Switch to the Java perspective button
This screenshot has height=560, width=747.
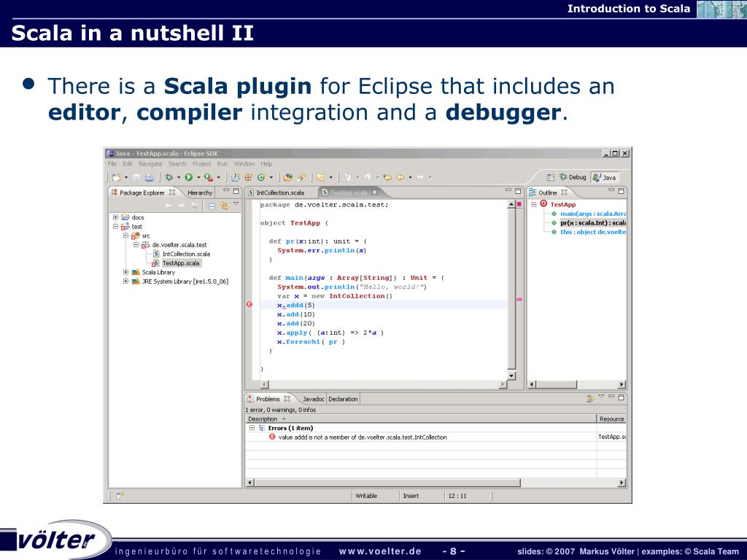pyautogui.click(x=605, y=177)
